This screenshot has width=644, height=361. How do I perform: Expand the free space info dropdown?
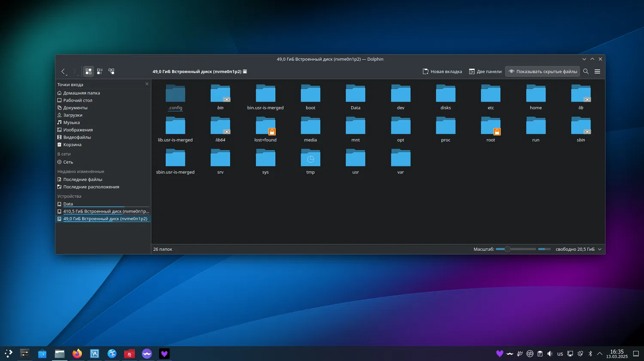coord(600,249)
